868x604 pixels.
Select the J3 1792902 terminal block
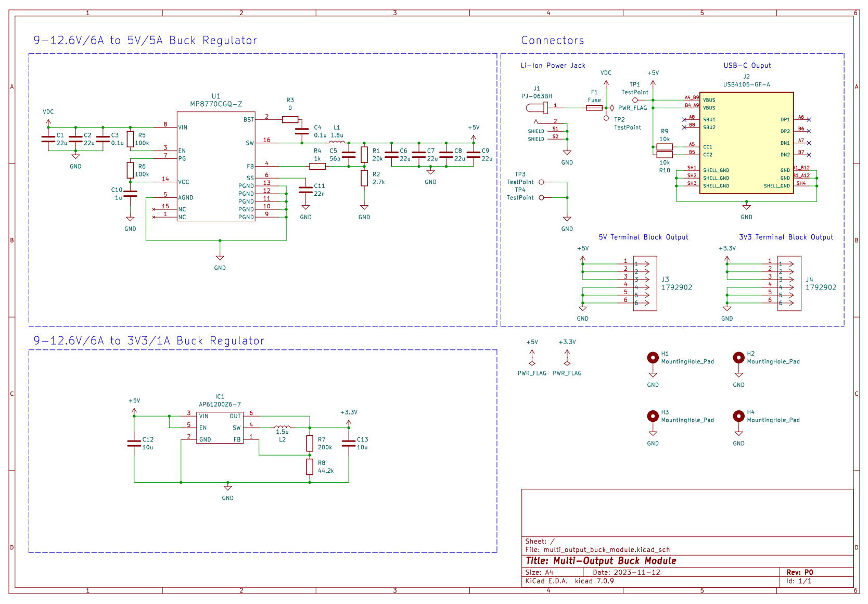[645, 283]
